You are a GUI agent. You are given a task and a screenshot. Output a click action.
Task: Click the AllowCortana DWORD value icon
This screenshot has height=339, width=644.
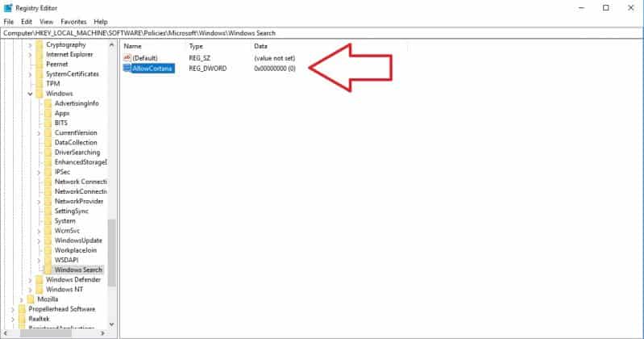click(127, 69)
